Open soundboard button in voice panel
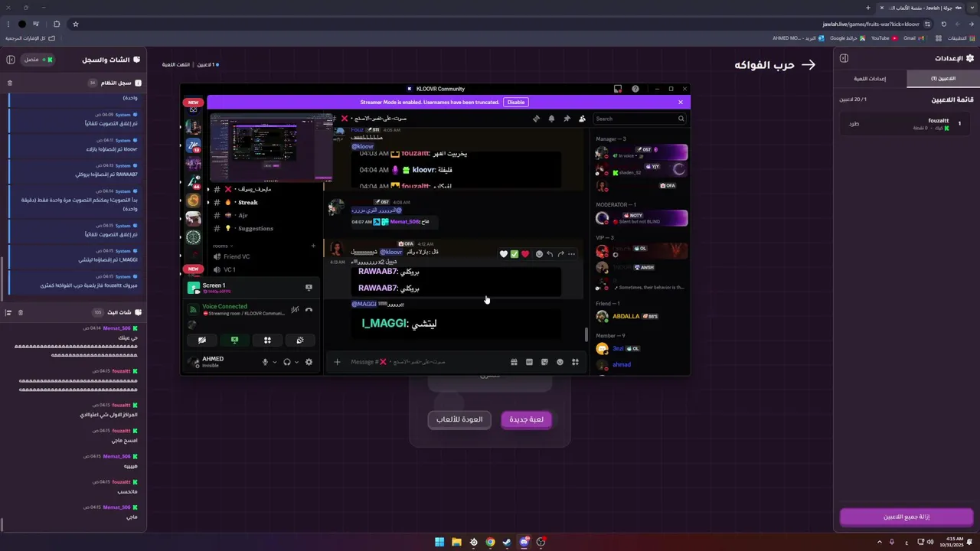The image size is (980, 551). click(x=300, y=340)
